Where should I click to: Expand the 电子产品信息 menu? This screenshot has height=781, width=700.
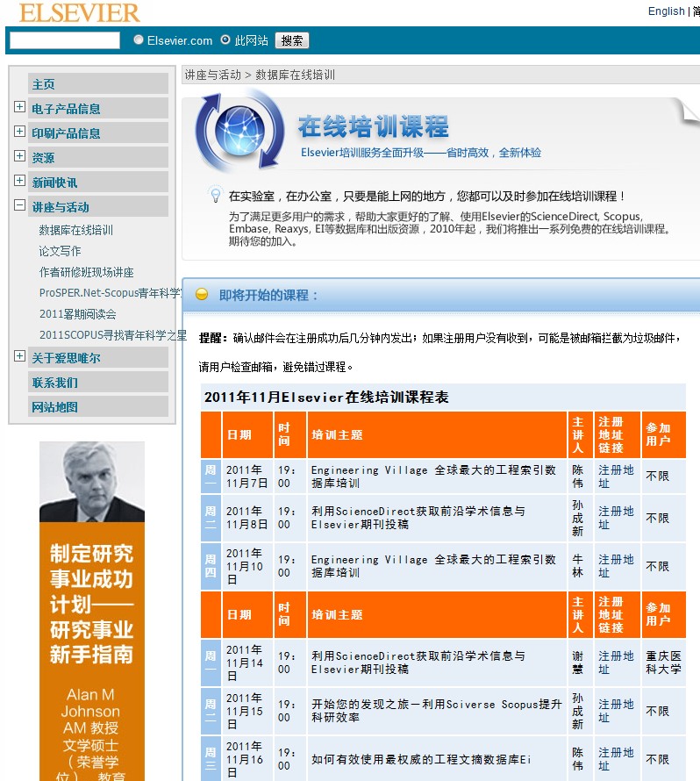pyautogui.click(x=19, y=106)
